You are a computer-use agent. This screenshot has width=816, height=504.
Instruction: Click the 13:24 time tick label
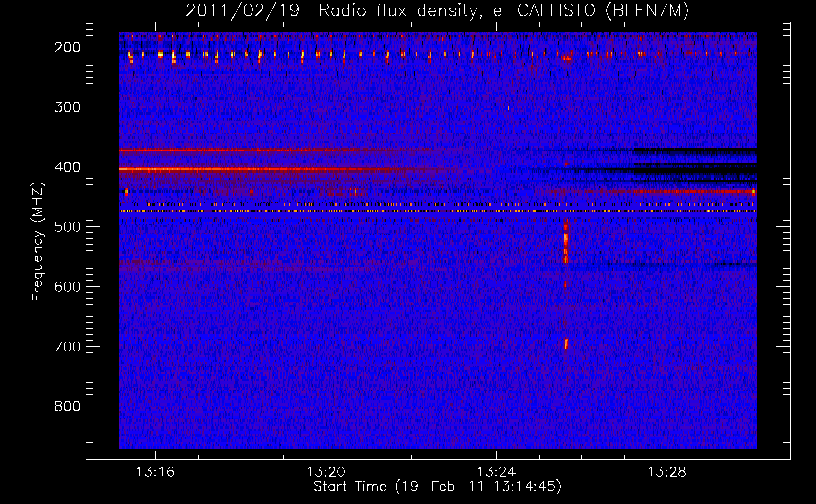point(496,472)
